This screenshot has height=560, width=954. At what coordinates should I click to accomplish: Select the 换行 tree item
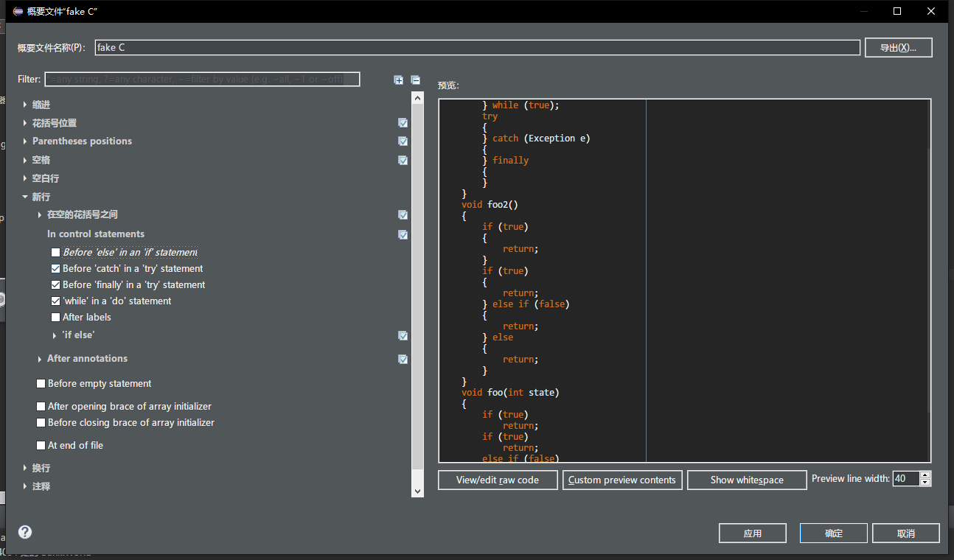pos(41,468)
